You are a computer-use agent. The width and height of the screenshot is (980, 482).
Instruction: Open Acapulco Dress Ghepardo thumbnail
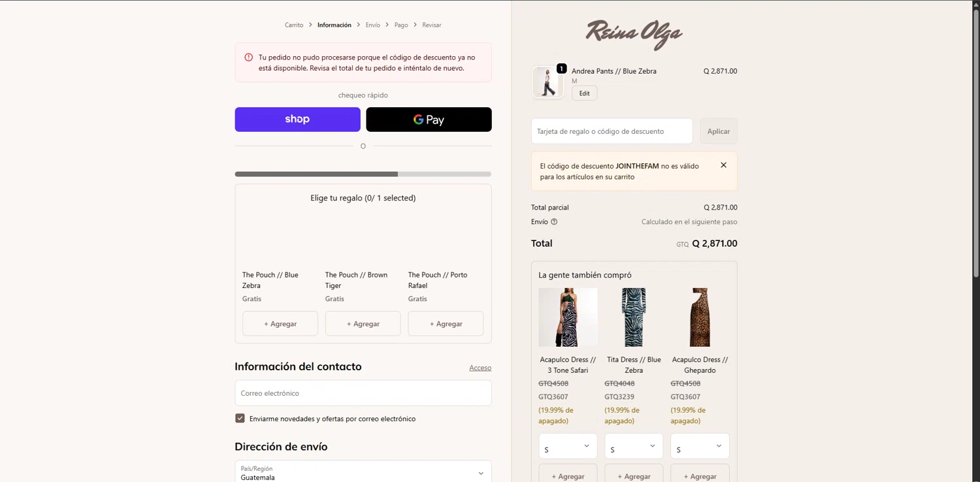700,317
